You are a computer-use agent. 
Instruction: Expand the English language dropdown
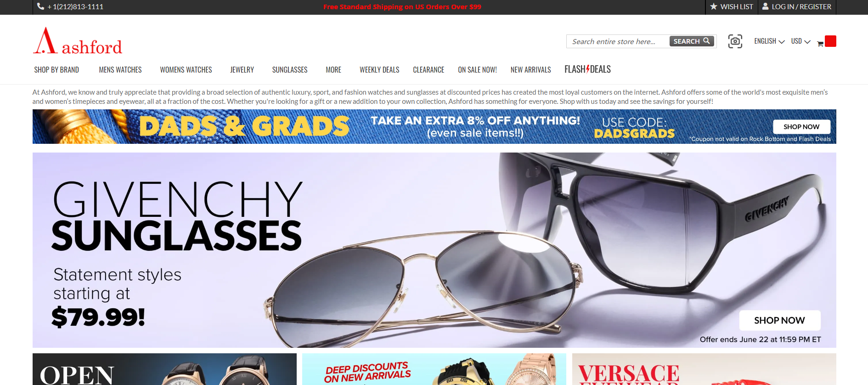coord(769,41)
